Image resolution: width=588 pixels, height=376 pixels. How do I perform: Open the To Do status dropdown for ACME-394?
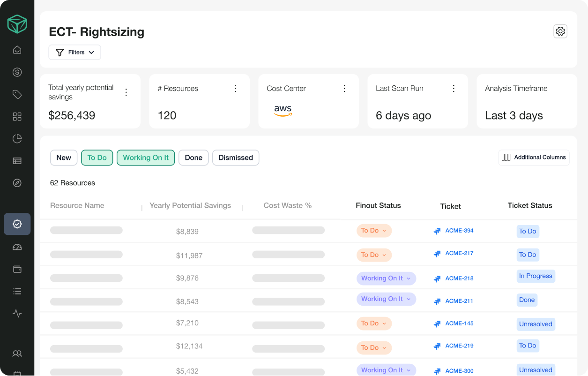point(374,231)
